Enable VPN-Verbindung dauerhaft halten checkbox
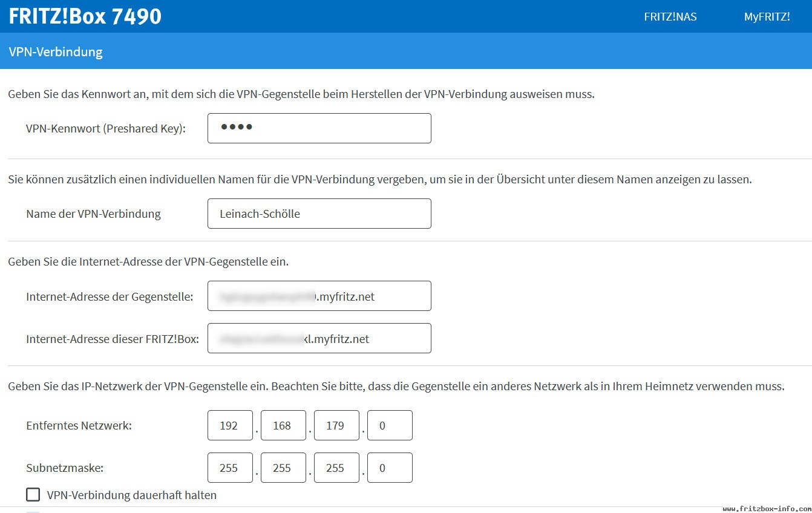 click(x=33, y=495)
